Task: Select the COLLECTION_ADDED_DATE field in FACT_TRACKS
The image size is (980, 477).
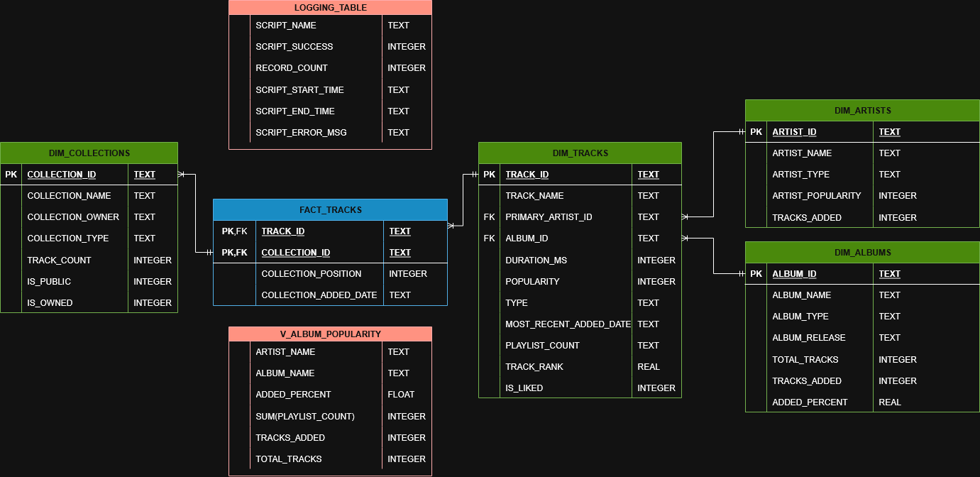Action: (x=319, y=295)
